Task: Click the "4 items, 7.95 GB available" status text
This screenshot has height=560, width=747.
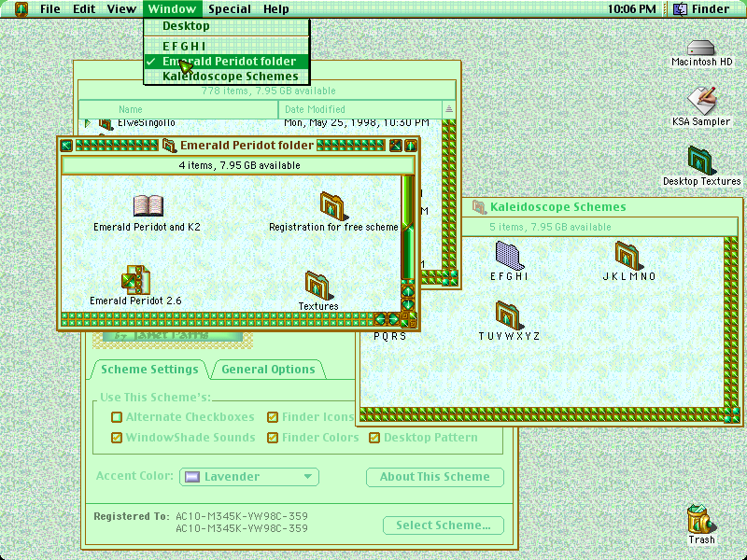Action: [x=239, y=166]
